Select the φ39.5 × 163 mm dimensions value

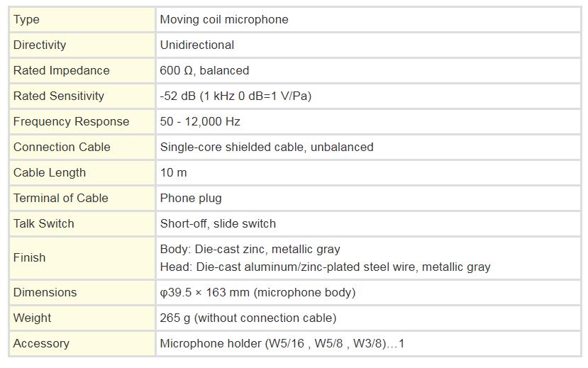pyautogui.click(x=257, y=292)
